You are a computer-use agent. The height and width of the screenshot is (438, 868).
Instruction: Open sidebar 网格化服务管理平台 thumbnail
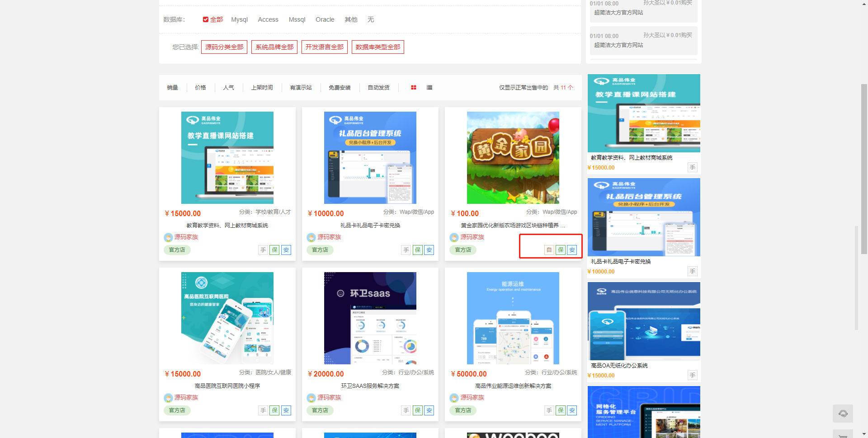[644, 412]
